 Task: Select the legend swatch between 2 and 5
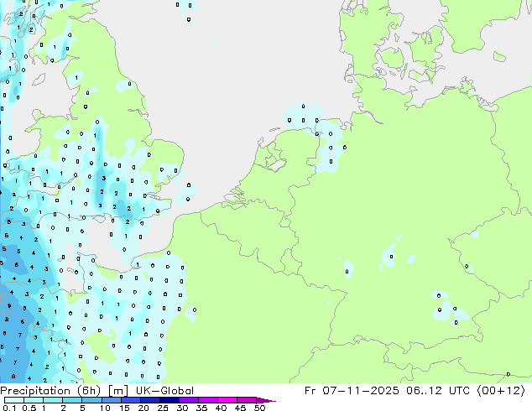72,400
